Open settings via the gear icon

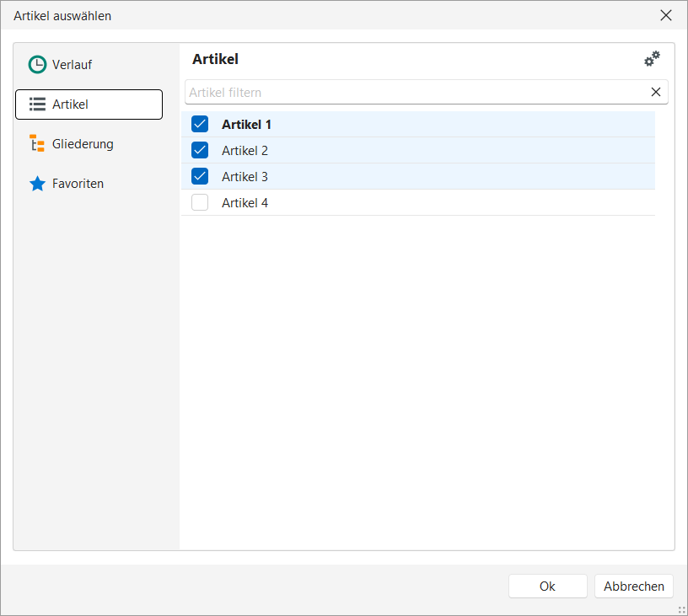[x=652, y=59]
